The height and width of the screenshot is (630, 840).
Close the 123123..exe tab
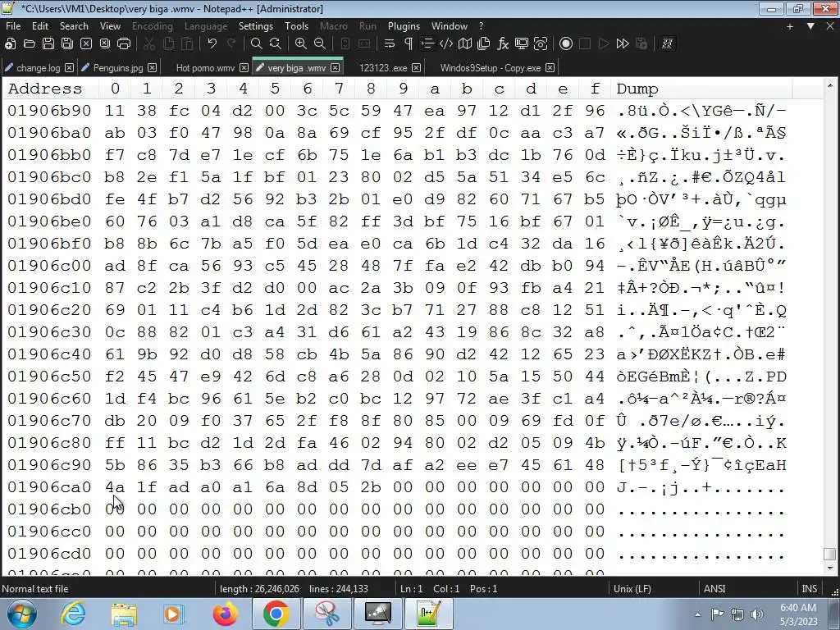pyautogui.click(x=416, y=68)
